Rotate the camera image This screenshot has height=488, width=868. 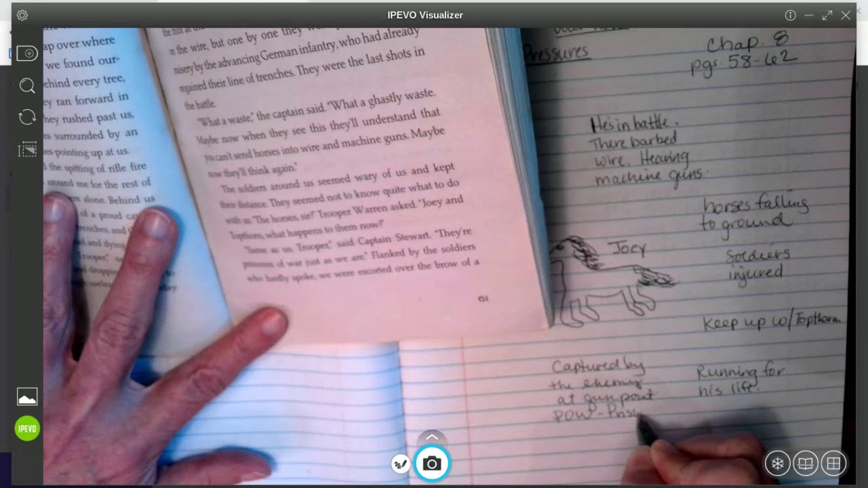(x=27, y=117)
